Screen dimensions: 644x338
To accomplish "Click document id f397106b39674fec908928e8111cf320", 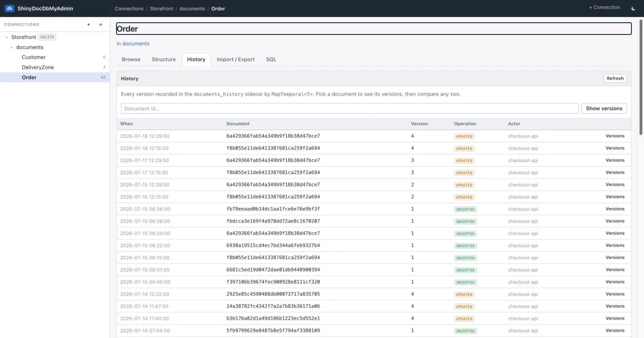I will [273, 282].
